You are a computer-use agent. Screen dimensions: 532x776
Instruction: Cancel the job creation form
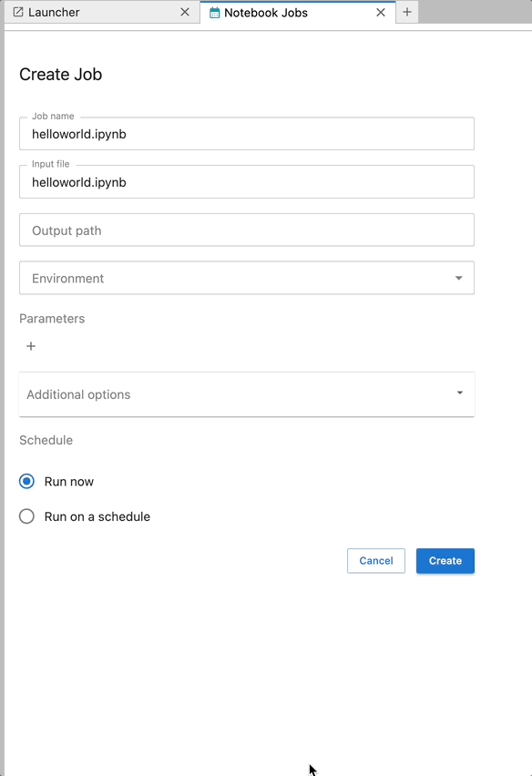pyautogui.click(x=375, y=560)
